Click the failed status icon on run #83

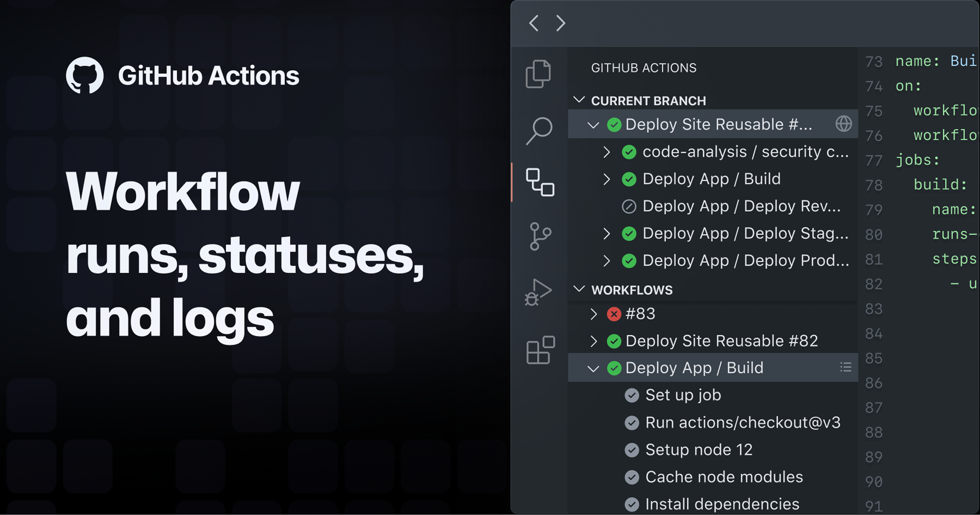point(613,314)
